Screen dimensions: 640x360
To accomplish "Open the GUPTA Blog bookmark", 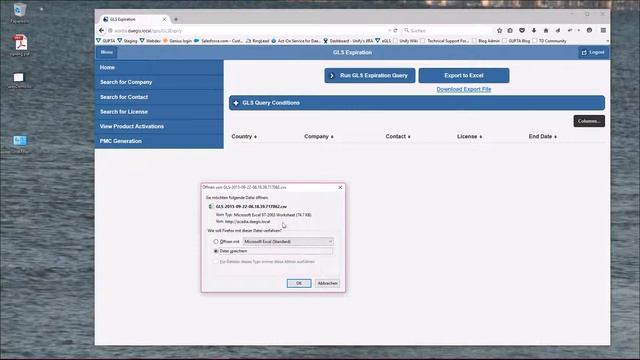I will pos(516,41).
